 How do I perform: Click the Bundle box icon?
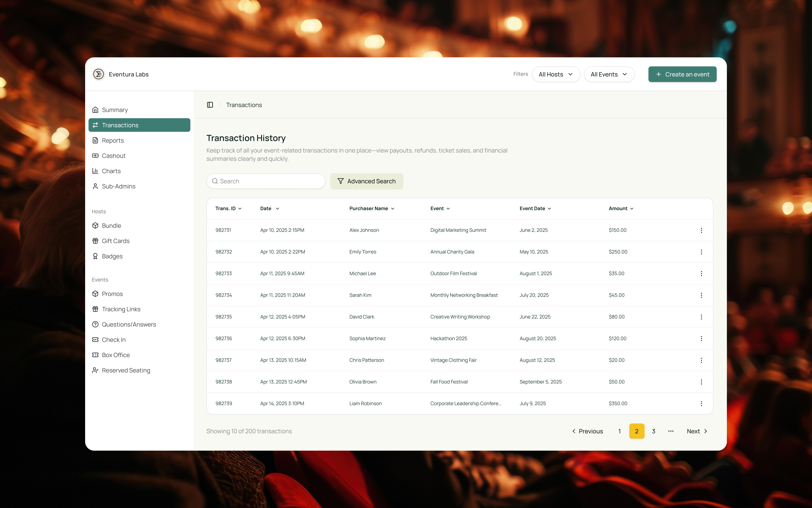(95, 225)
